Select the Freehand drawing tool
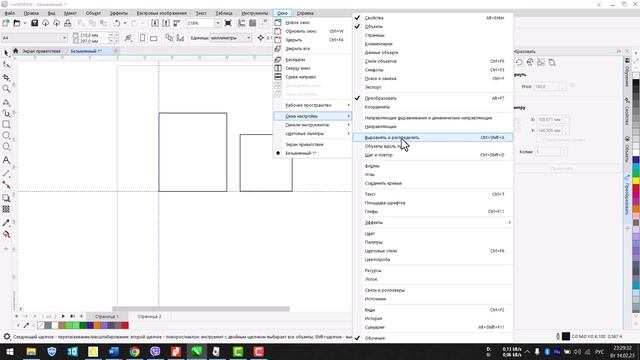The image size is (640, 360). pos(6,102)
